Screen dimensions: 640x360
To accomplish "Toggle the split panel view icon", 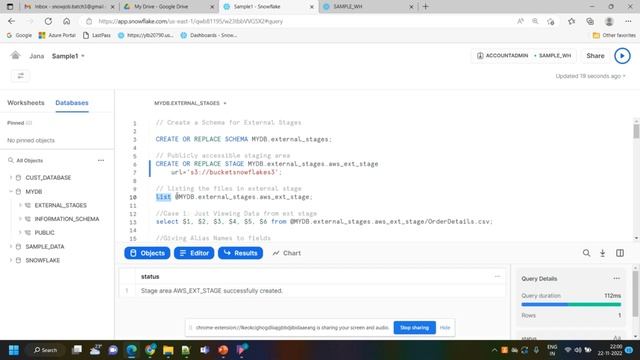I will tap(620, 253).
